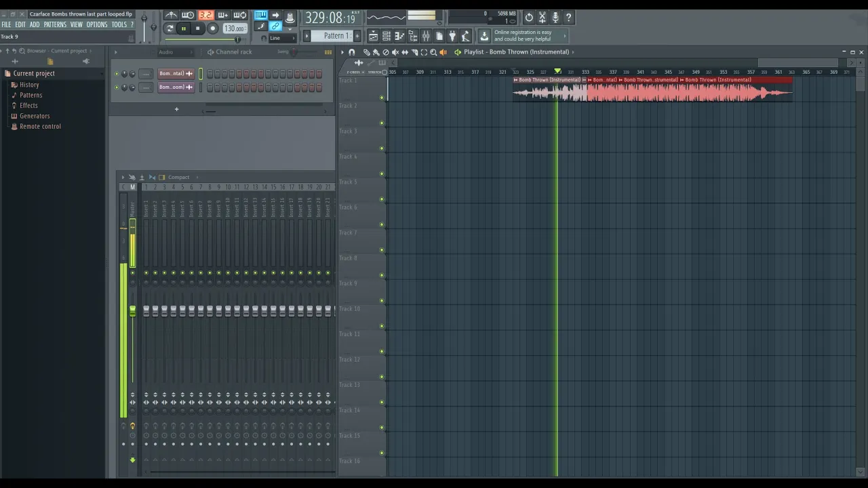
Task: Open the Audio channel filter dropdown
Action: click(176, 52)
